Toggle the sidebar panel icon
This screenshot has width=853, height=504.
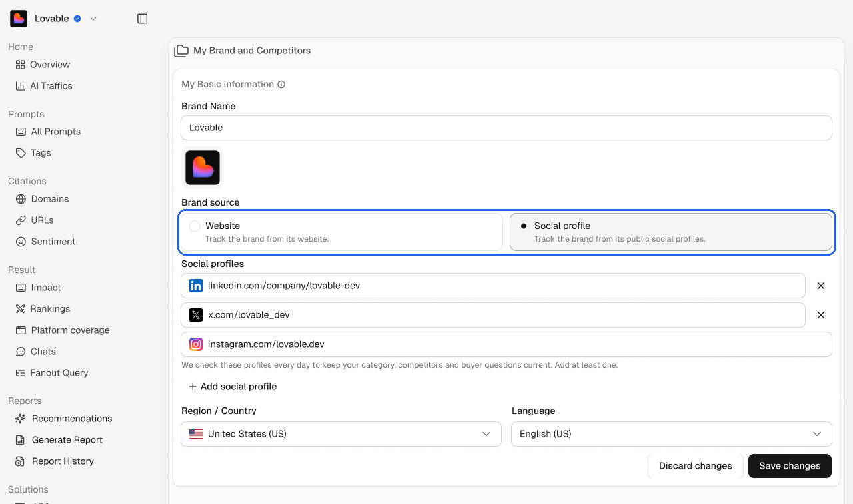point(142,19)
